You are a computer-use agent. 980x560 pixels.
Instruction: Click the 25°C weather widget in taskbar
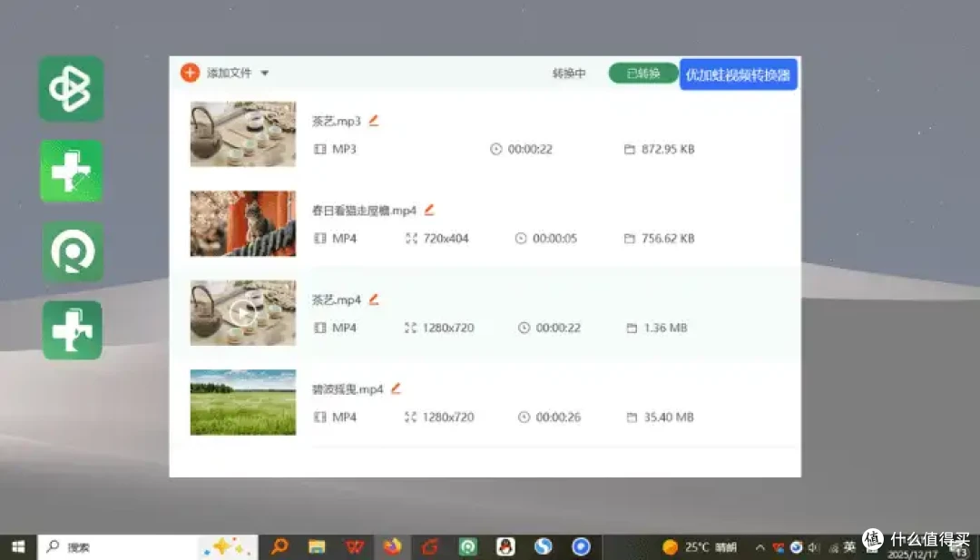coord(700,547)
